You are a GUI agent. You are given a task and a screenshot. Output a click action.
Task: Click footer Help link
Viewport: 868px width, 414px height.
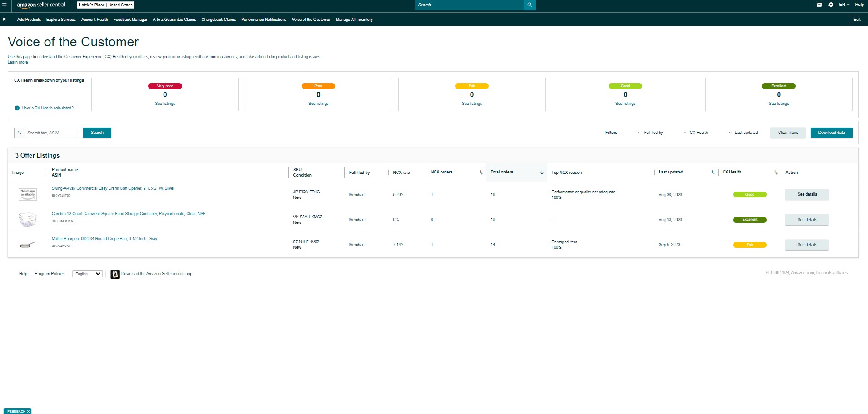(x=23, y=274)
